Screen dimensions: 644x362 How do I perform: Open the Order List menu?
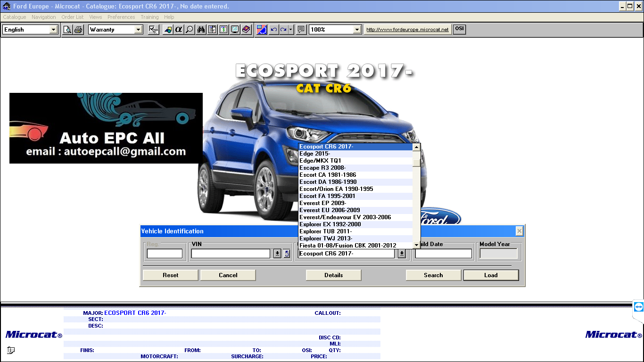(73, 17)
